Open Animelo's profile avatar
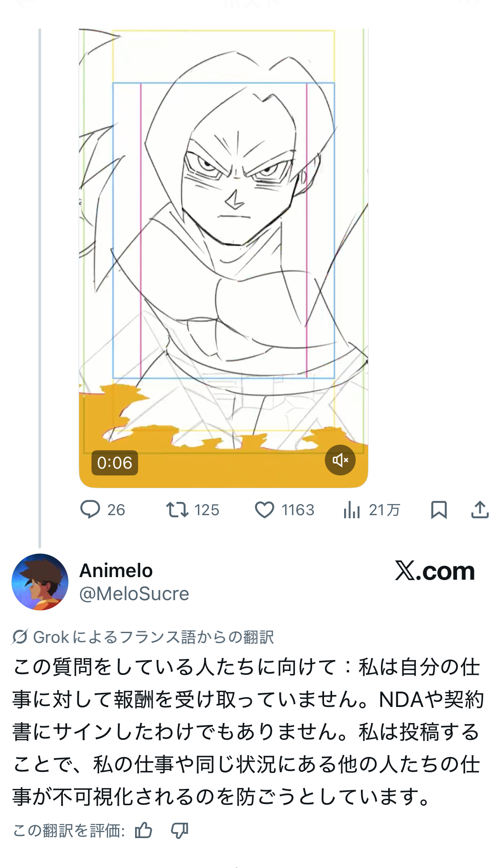The height and width of the screenshot is (868, 504). [x=40, y=582]
